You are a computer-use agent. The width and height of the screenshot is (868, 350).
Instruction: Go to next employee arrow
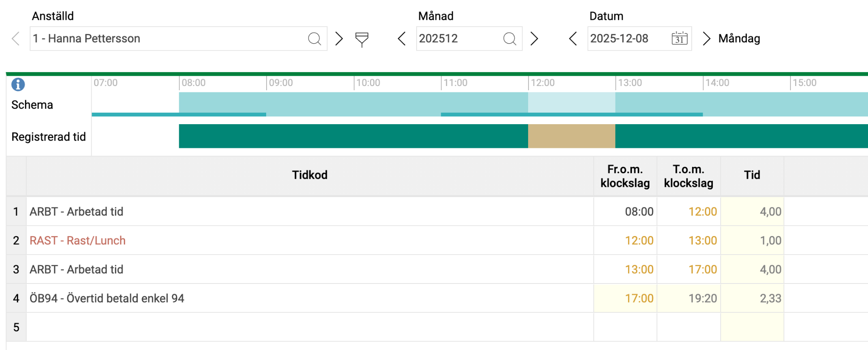(x=339, y=39)
